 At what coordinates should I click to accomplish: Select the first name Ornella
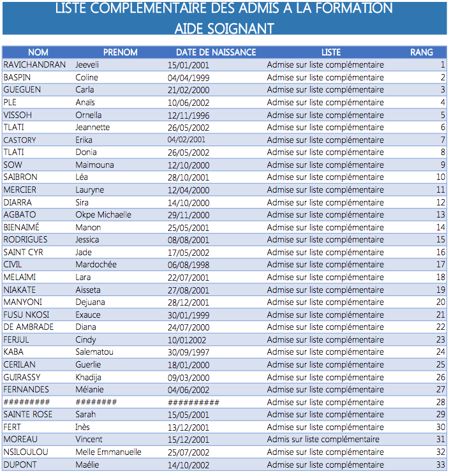[88, 115]
